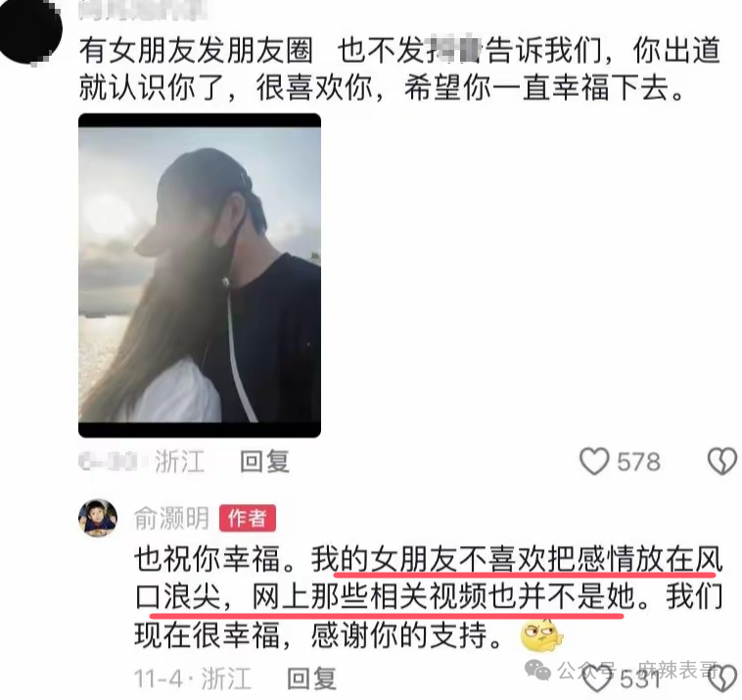Click the blurred username of the top commenter
The image size is (742, 700).
pos(142,11)
